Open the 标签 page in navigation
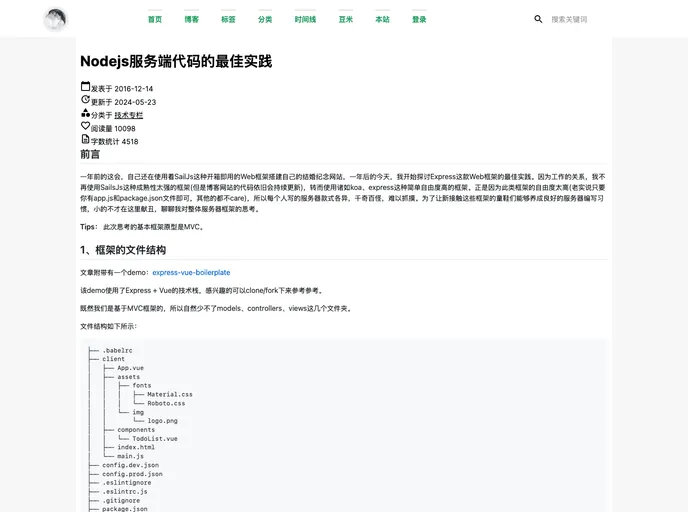 (x=228, y=19)
